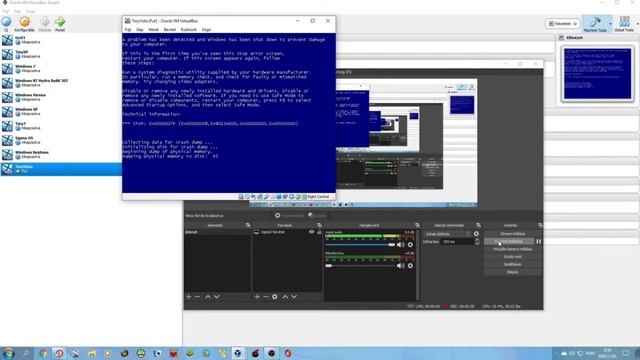
Task: Open Gép menu in TinyVista VM window
Action: [x=140, y=30]
